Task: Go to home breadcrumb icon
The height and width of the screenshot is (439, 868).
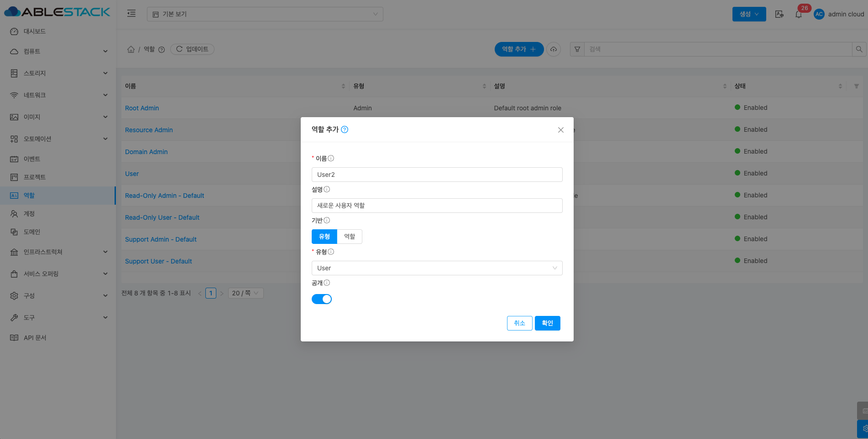Action: [x=131, y=49]
